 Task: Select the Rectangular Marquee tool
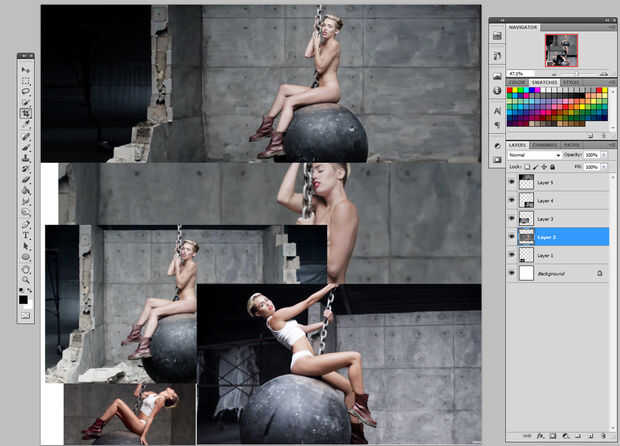tap(26, 81)
